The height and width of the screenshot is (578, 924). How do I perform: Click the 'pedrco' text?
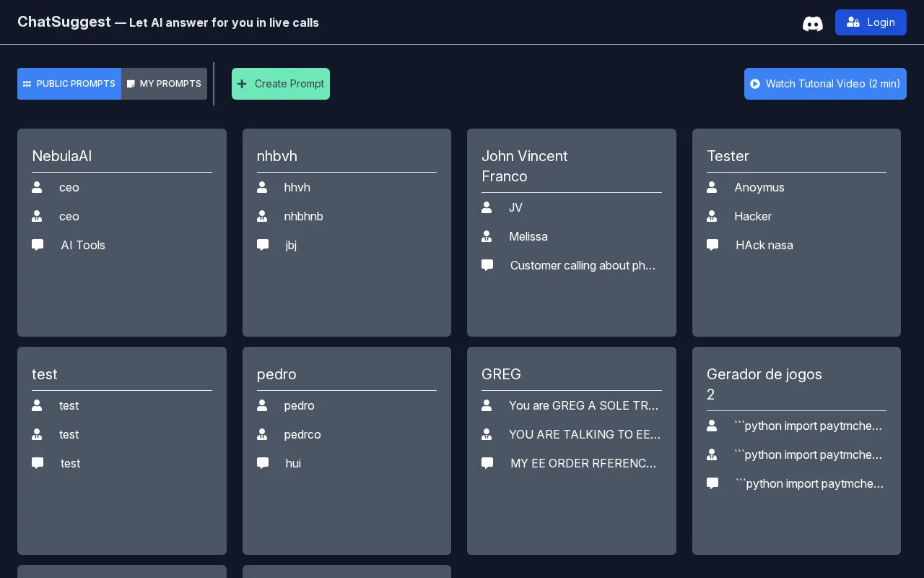click(302, 434)
